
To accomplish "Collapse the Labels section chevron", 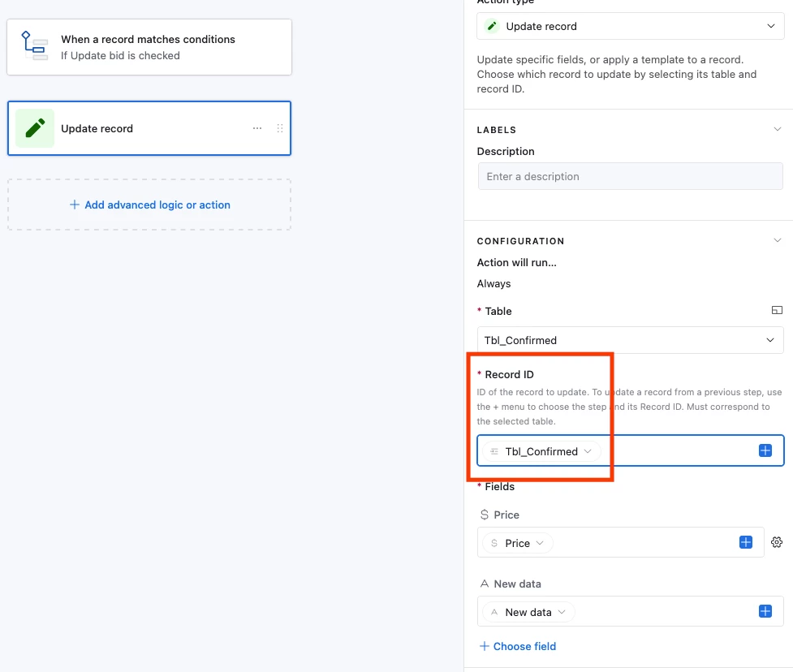I will click(x=778, y=129).
